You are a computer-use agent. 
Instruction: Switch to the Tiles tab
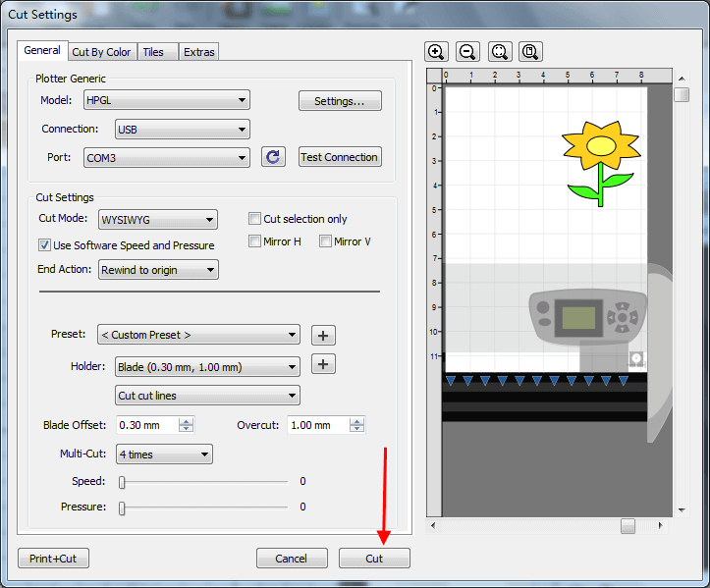point(157,52)
